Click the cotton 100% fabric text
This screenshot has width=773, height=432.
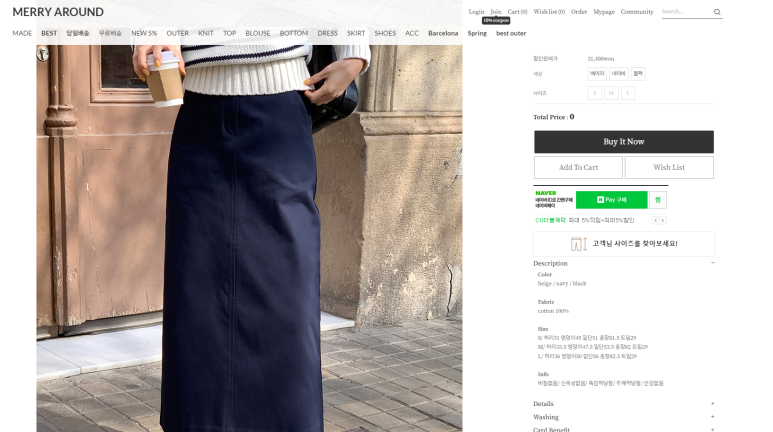click(553, 311)
